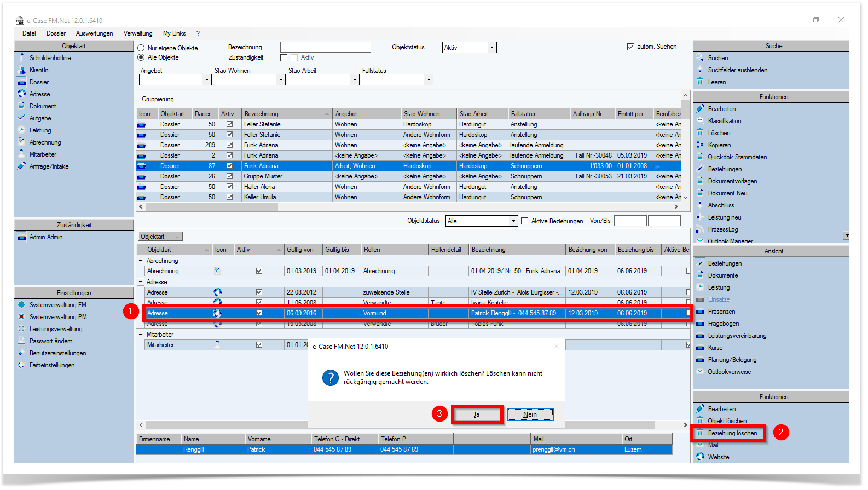
Task: Open the top Objektstatus 'Aktiv' dropdown
Action: pyautogui.click(x=492, y=48)
